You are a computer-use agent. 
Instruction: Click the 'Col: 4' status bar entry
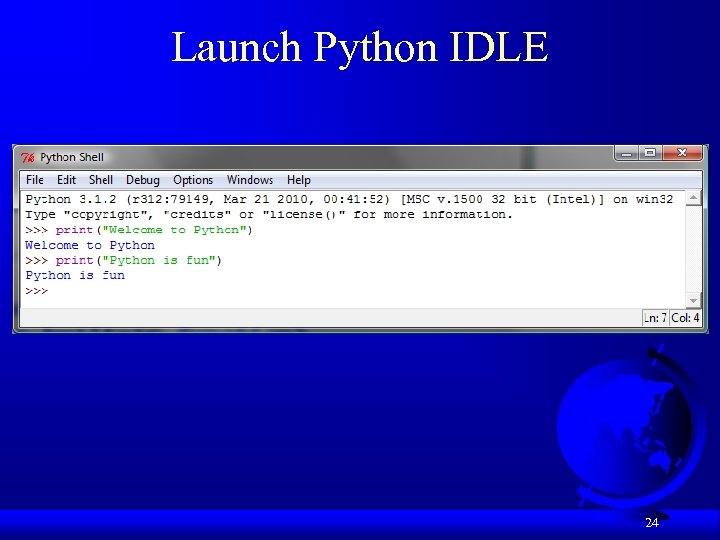click(685, 318)
